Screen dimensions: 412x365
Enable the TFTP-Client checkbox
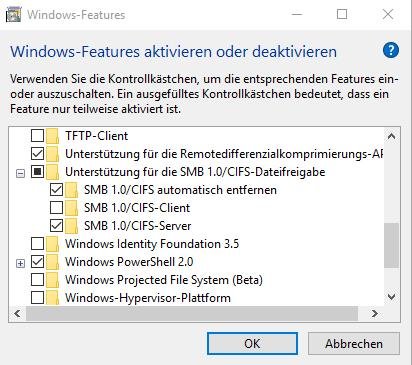tap(37, 136)
